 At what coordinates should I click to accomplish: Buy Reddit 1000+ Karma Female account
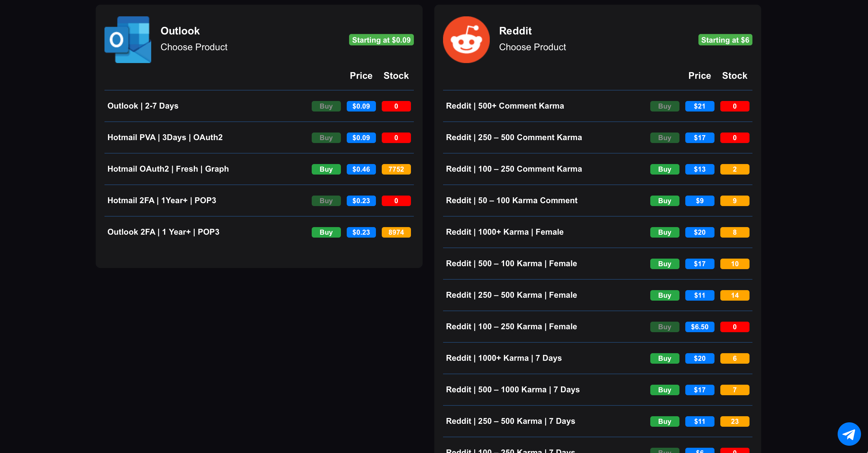pyautogui.click(x=665, y=232)
